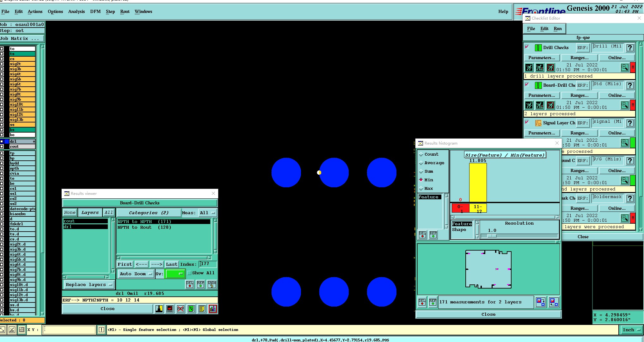The image size is (644, 342).
Task: Click yellow 11-12 histogram range swatch
Action: click(x=478, y=208)
